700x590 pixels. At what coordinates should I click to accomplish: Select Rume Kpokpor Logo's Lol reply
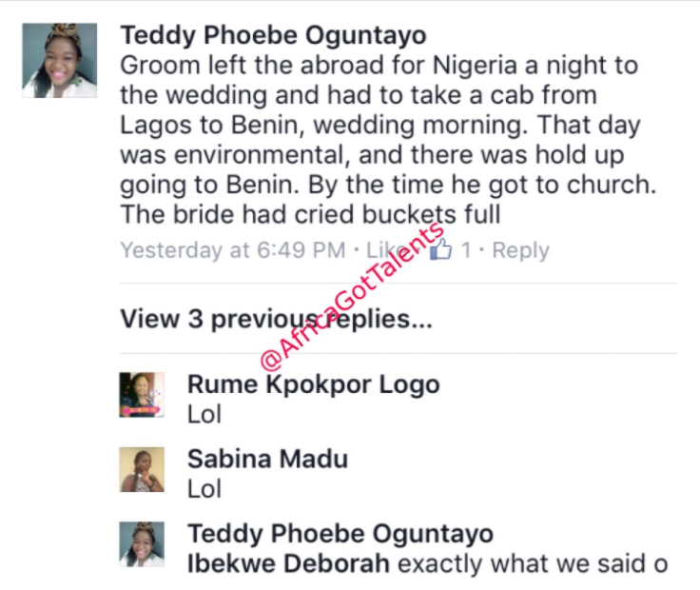204,415
